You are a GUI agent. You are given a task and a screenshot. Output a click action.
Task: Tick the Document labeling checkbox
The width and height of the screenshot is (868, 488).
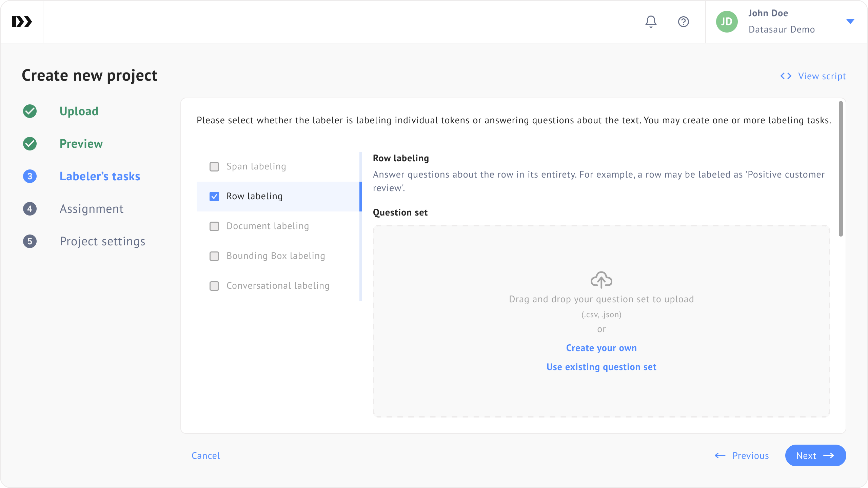[214, 226]
